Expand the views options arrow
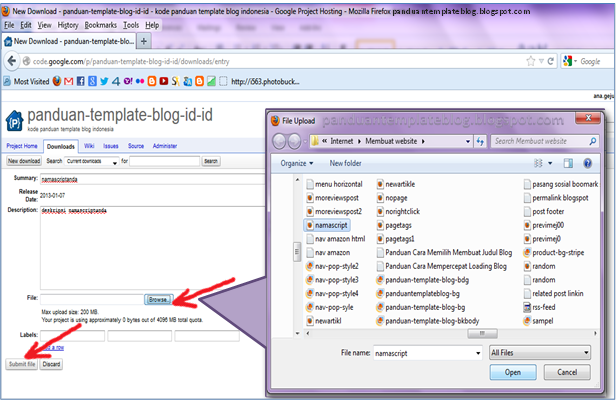This screenshot has height=401, width=616. click(x=550, y=163)
